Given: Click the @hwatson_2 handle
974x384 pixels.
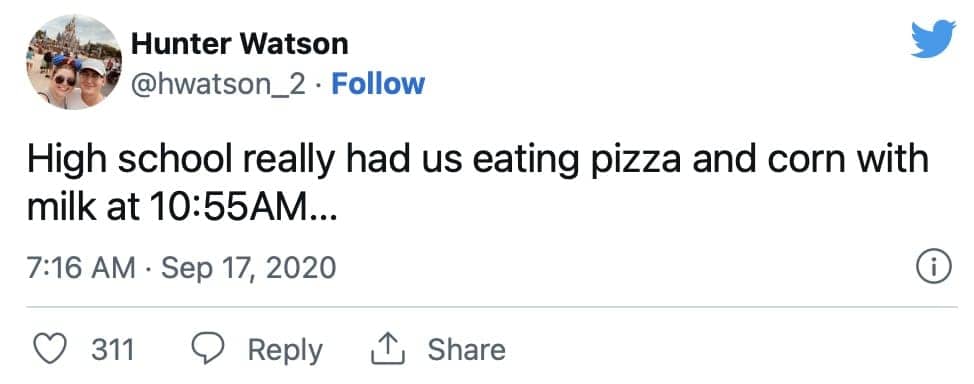Looking at the screenshot, I should 219,85.
